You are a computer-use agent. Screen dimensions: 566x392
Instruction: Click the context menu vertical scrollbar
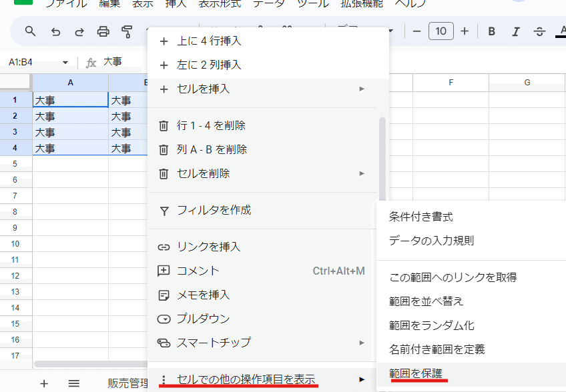[x=382, y=159]
